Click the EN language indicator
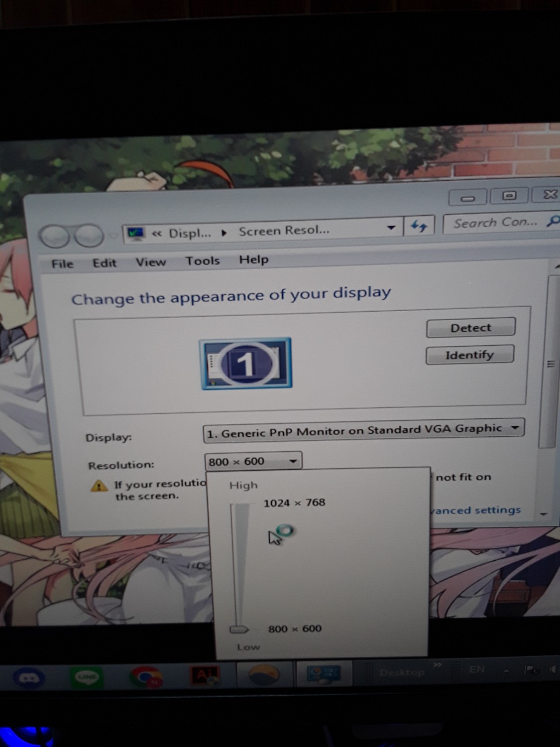The height and width of the screenshot is (747, 560). 477,669
